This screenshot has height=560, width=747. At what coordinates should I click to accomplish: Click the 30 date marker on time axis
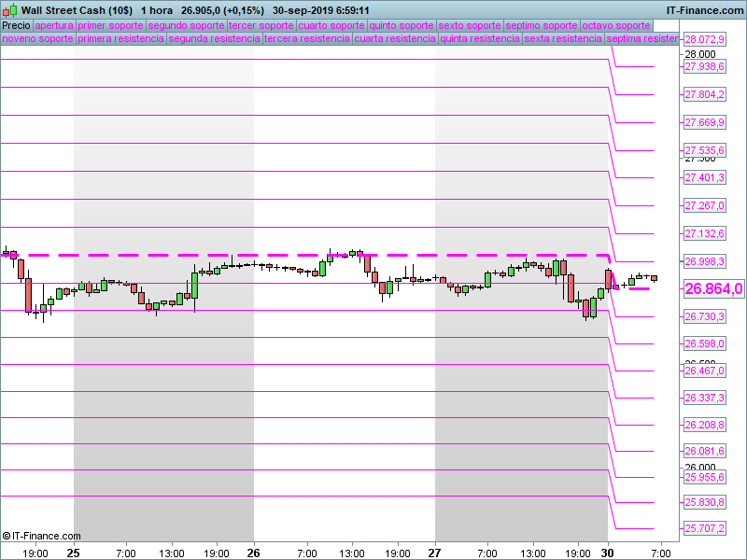tap(609, 553)
